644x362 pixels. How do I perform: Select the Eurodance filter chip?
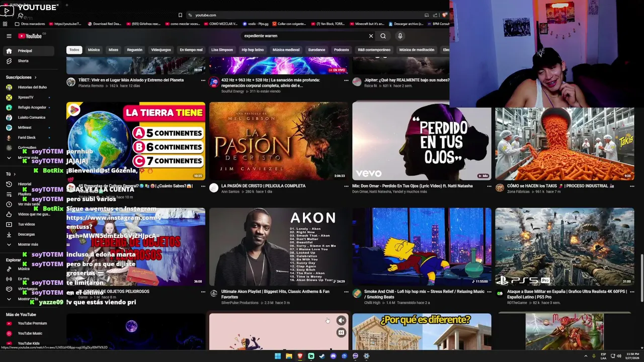click(316, 50)
